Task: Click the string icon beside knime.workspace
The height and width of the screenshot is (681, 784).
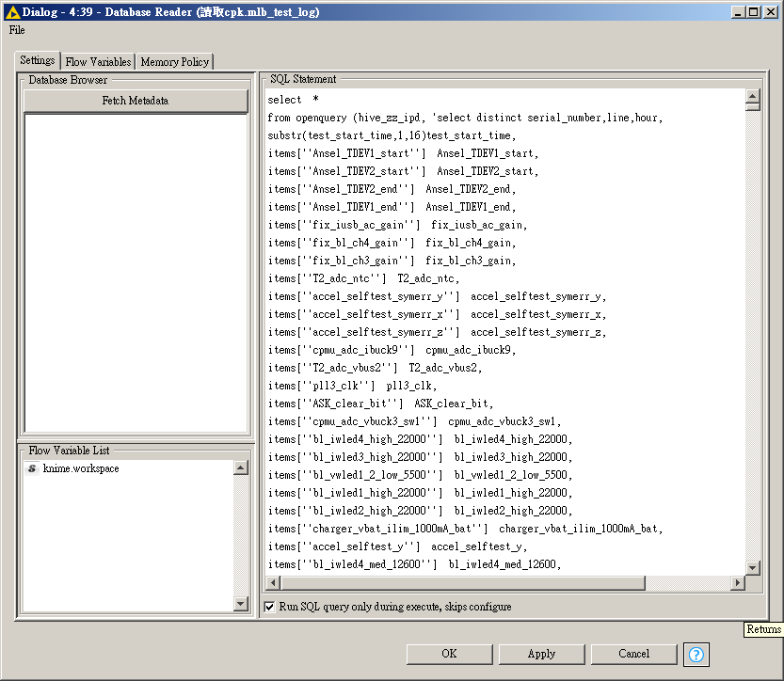Action: (x=33, y=468)
